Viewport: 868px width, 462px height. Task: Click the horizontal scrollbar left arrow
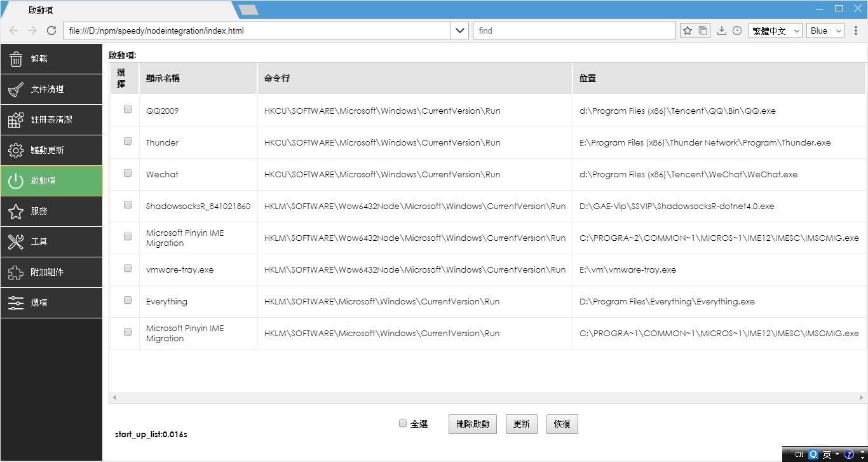coord(114,397)
